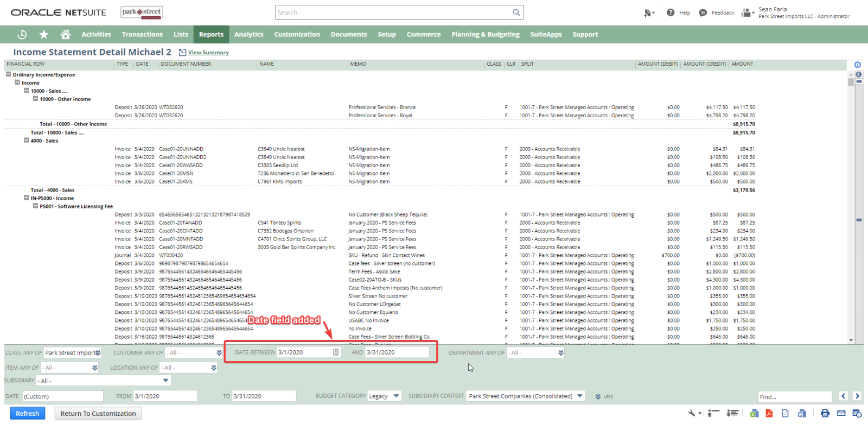Click Return To Customization button
This screenshot has width=868, height=424.
pos(98,414)
